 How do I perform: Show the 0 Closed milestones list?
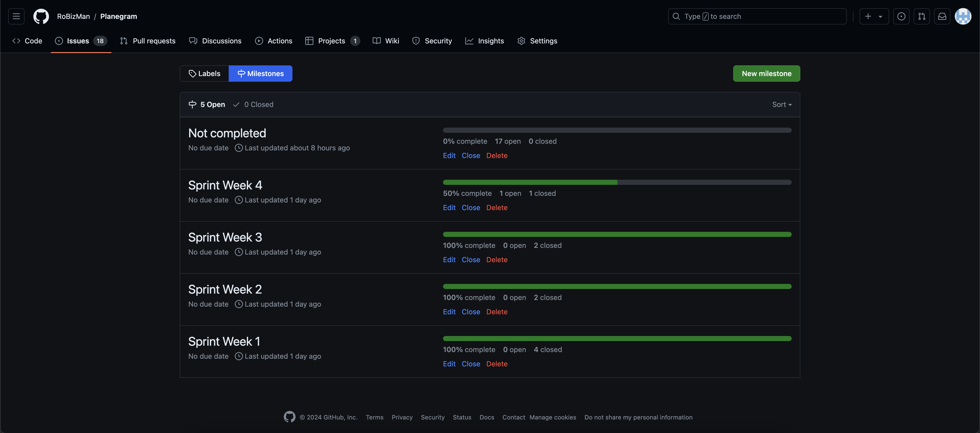253,104
